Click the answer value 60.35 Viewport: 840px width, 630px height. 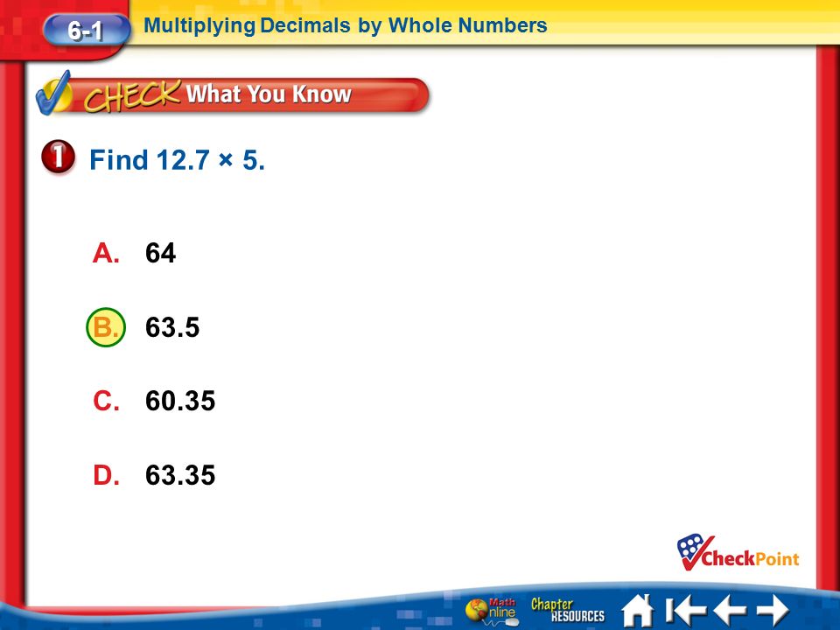coord(180,402)
